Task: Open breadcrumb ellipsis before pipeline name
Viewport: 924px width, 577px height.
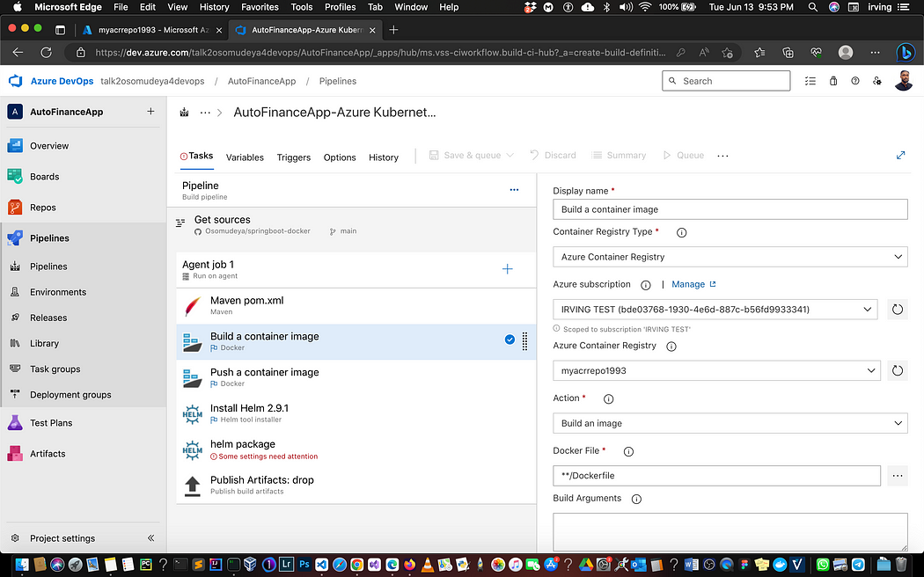Action: pyautogui.click(x=205, y=112)
